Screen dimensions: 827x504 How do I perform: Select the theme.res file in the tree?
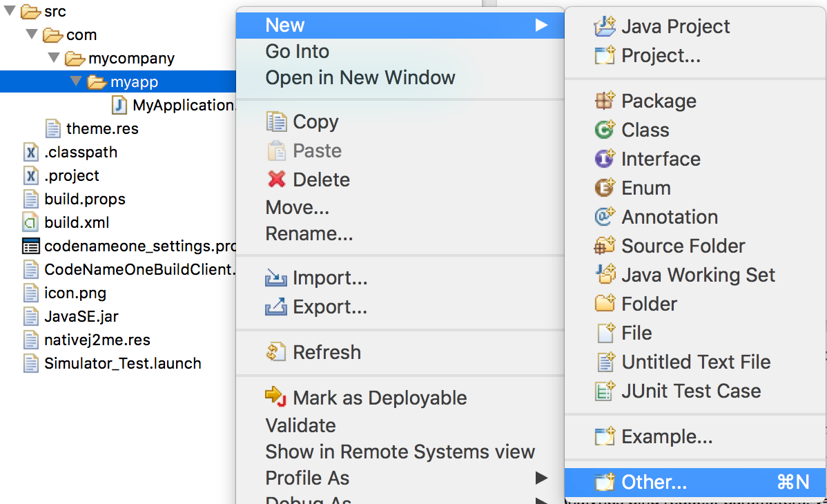point(101,128)
